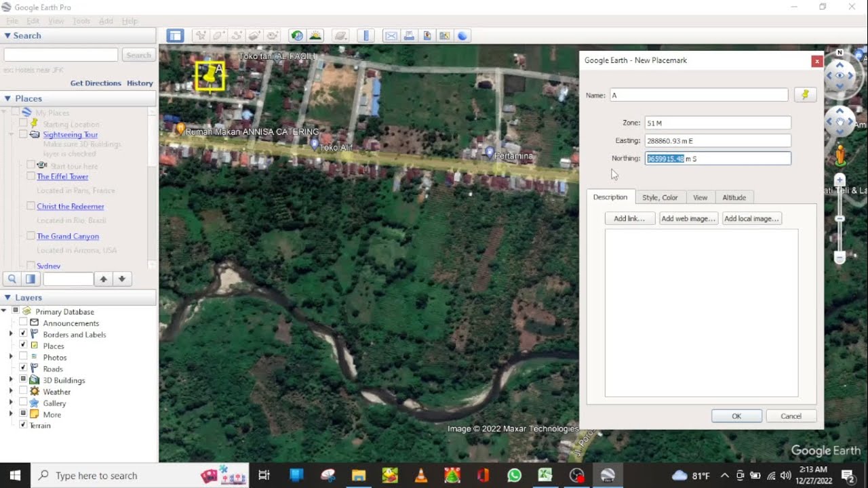
Task: Click the zoom slider on the map
Action: (x=840, y=218)
